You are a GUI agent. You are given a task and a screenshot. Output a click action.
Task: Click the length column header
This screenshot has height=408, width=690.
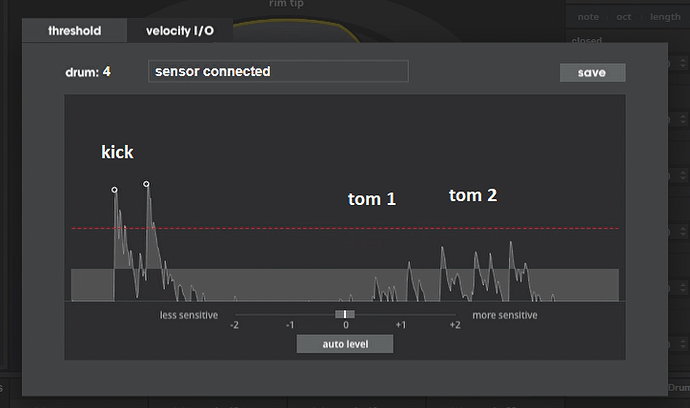pos(665,17)
